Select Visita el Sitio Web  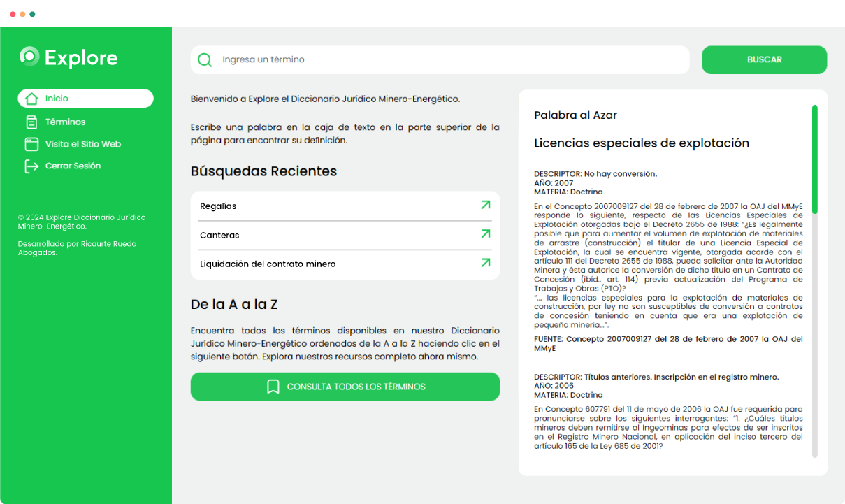point(82,144)
